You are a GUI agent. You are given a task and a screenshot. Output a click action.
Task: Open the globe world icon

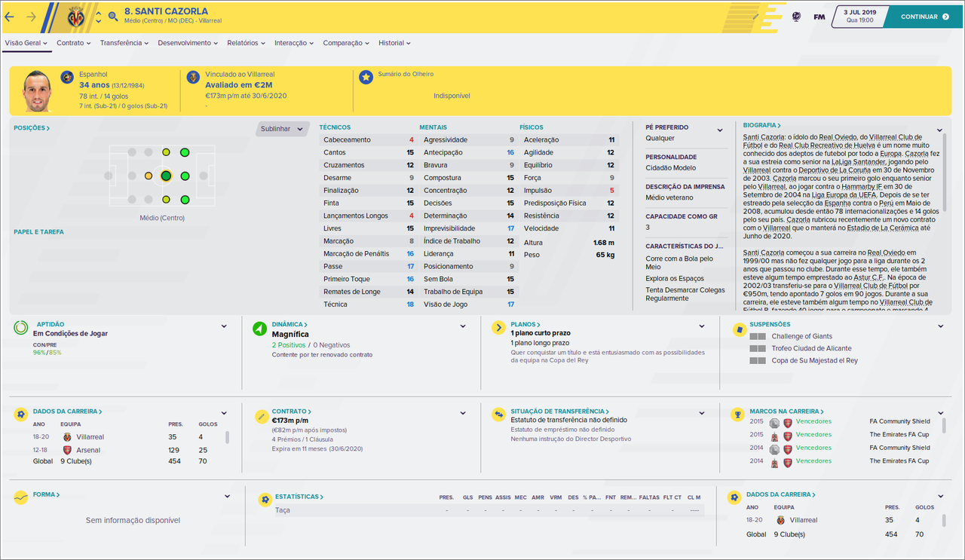point(796,16)
